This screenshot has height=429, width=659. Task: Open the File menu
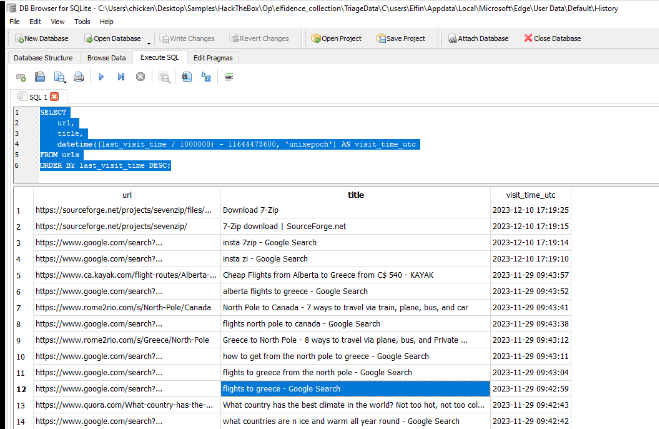coord(14,21)
